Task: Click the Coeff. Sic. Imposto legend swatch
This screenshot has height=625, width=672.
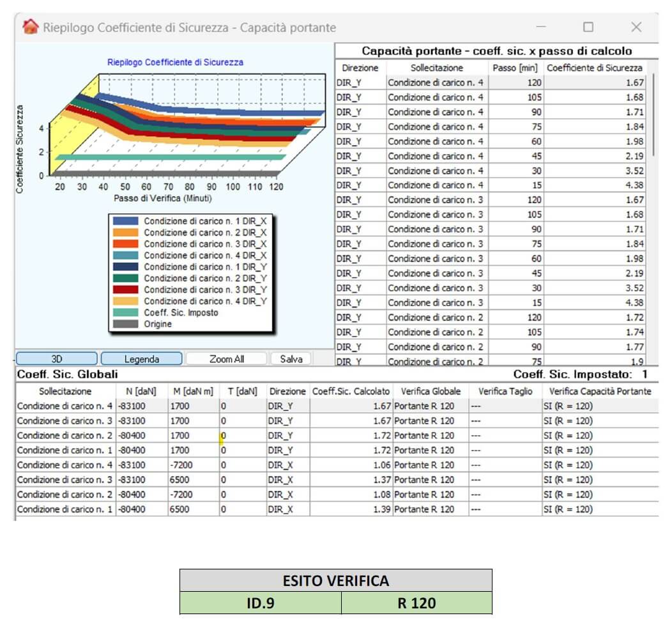Action: click(x=126, y=312)
